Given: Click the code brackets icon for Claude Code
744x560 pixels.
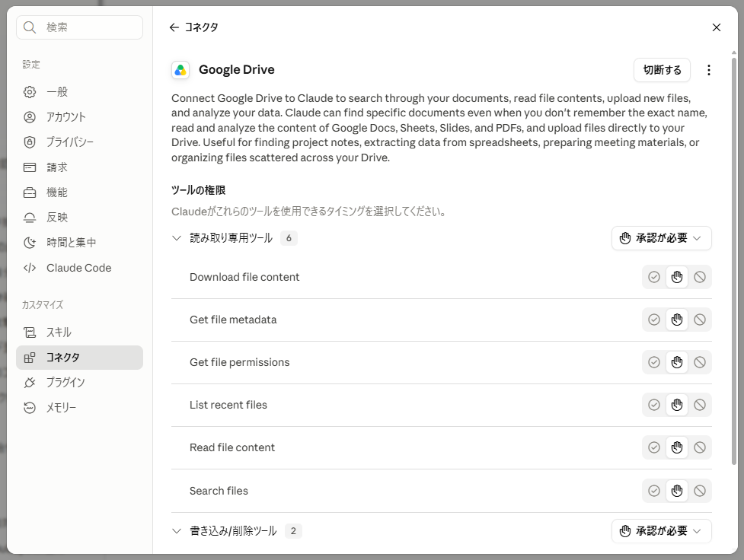Looking at the screenshot, I should click(30, 268).
